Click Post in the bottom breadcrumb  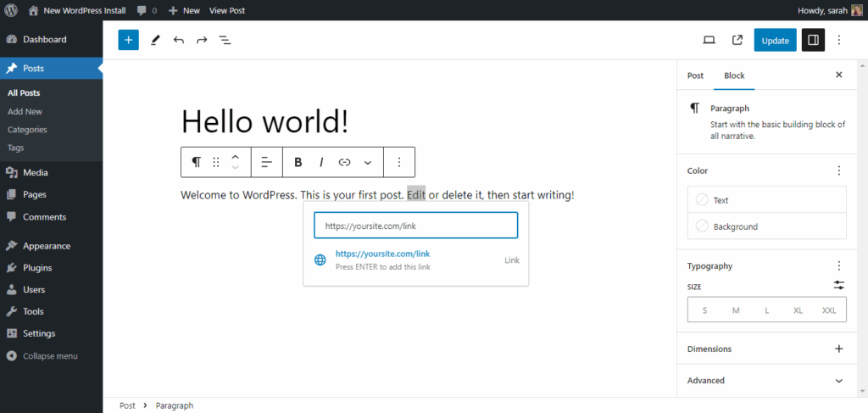[x=127, y=406]
